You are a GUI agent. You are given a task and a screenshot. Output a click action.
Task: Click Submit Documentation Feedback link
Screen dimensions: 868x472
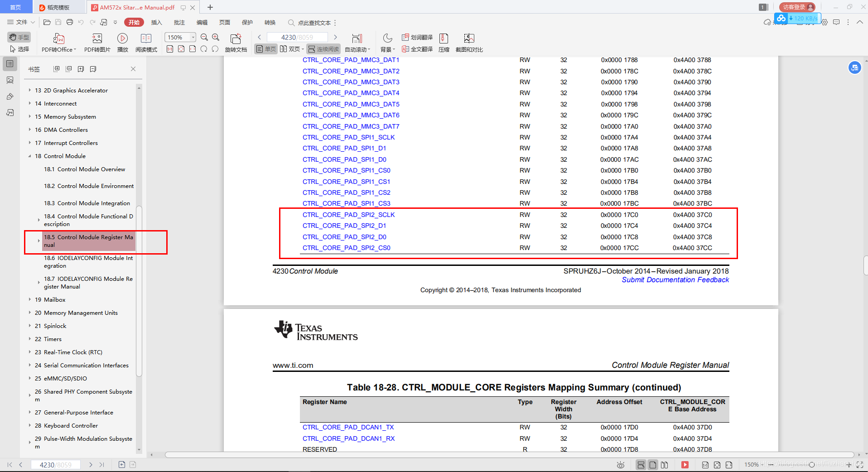[675, 280]
